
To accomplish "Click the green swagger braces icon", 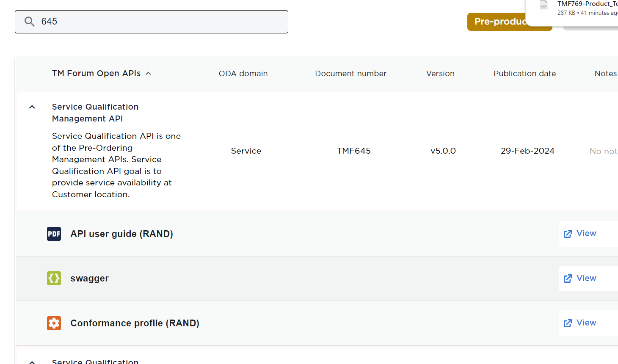I will pos(54,278).
